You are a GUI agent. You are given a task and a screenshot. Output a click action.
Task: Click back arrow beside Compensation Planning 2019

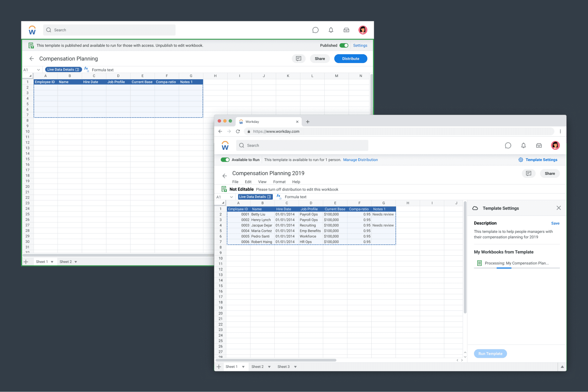pyautogui.click(x=225, y=176)
